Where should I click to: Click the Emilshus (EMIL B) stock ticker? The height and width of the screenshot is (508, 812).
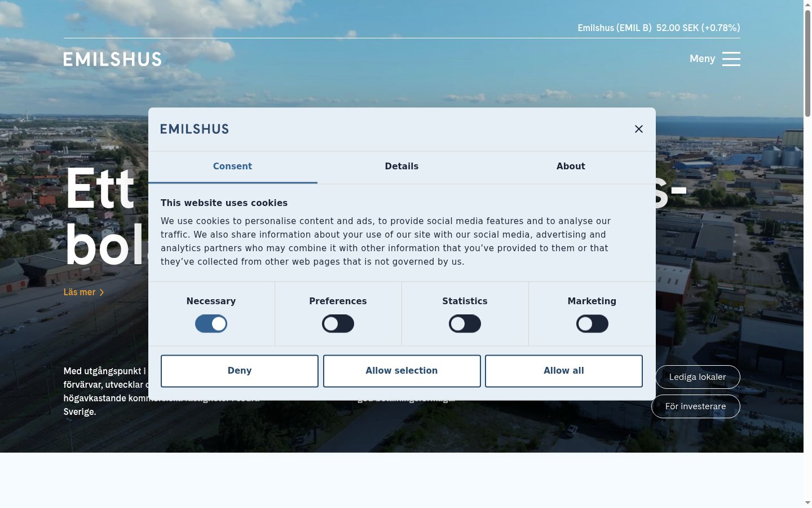tap(659, 28)
